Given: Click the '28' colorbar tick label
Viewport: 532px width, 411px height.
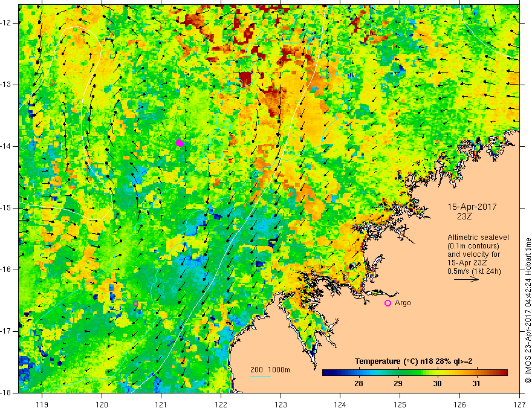Looking at the screenshot, I should [x=358, y=383].
